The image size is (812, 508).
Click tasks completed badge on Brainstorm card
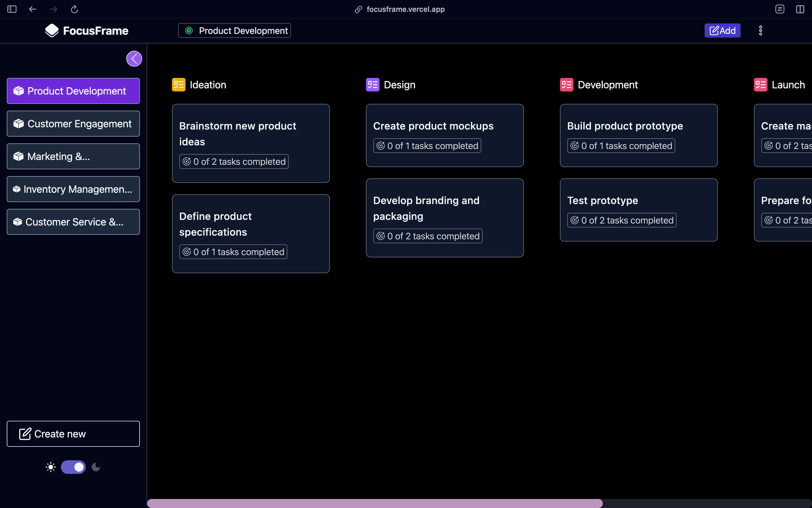coord(234,162)
